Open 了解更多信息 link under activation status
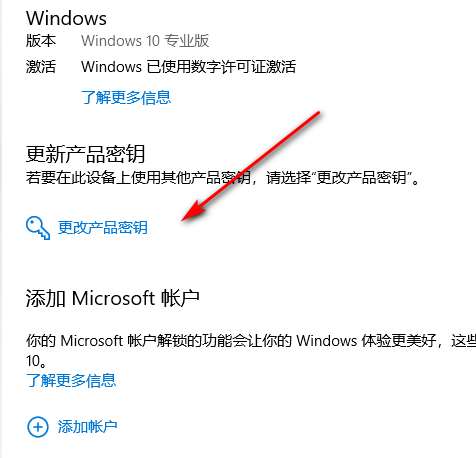This screenshot has height=458, width=476. [x=126, y=97]
